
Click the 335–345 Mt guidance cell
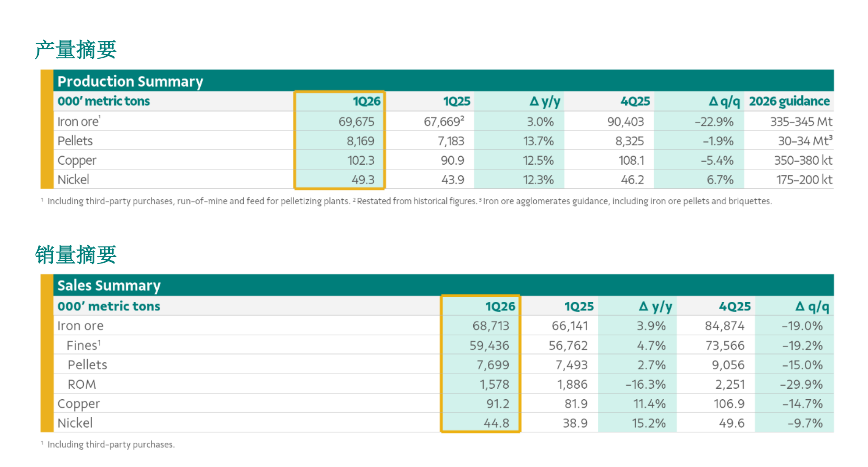pos(801,122)
